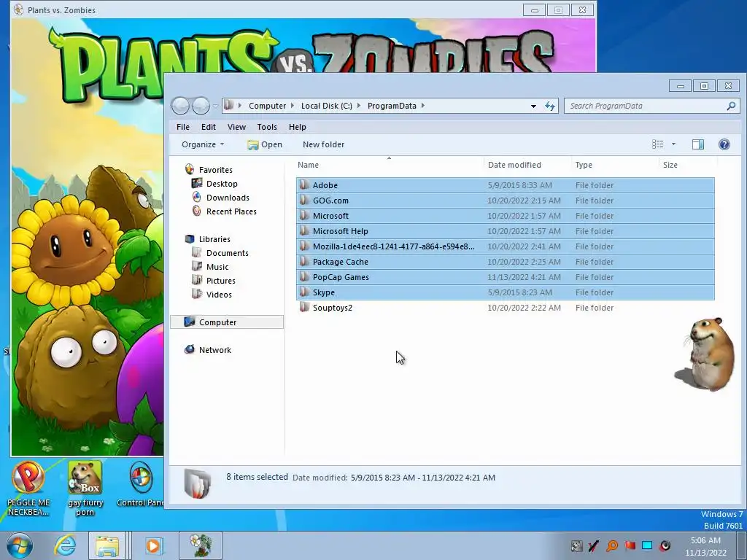
Task: Click the Show desktop button on taskbar
Action: [x=740, y=545]
